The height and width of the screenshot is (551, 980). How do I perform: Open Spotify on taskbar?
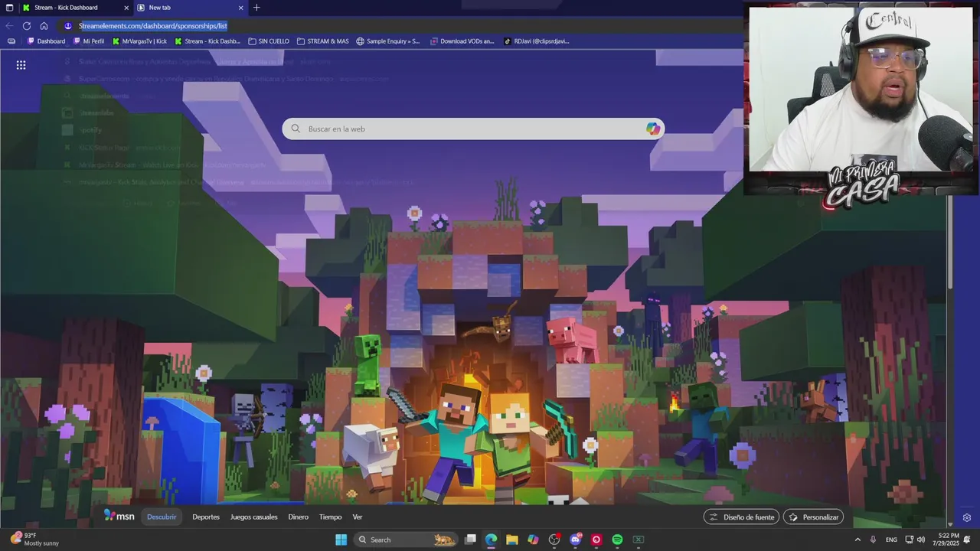point(617,540)
